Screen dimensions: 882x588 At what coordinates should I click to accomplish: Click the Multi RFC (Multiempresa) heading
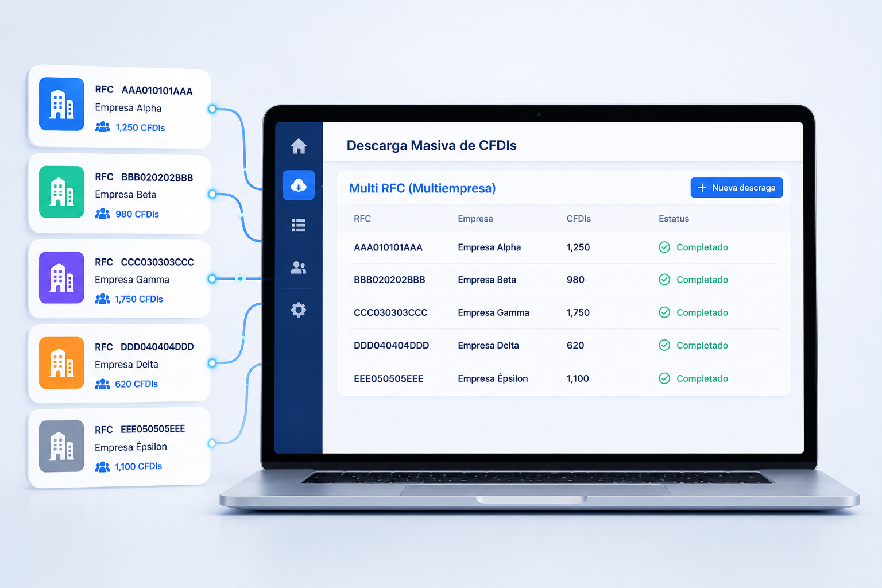pyautogui.click(x=423, y=188)
